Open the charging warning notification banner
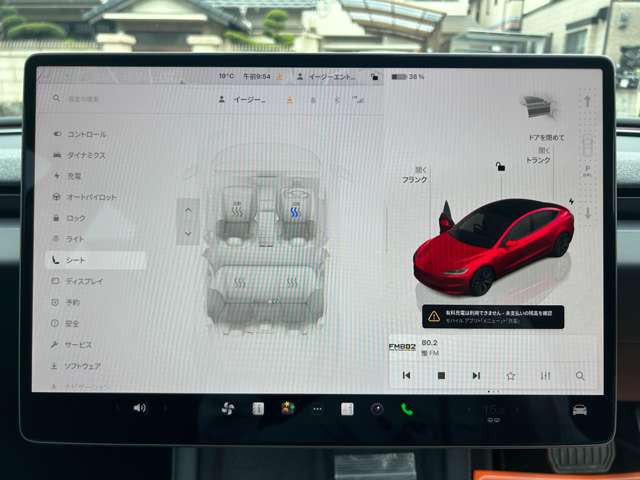Image resolution: width=640 pixels, height=480 pixels. (x=493, y=316)
